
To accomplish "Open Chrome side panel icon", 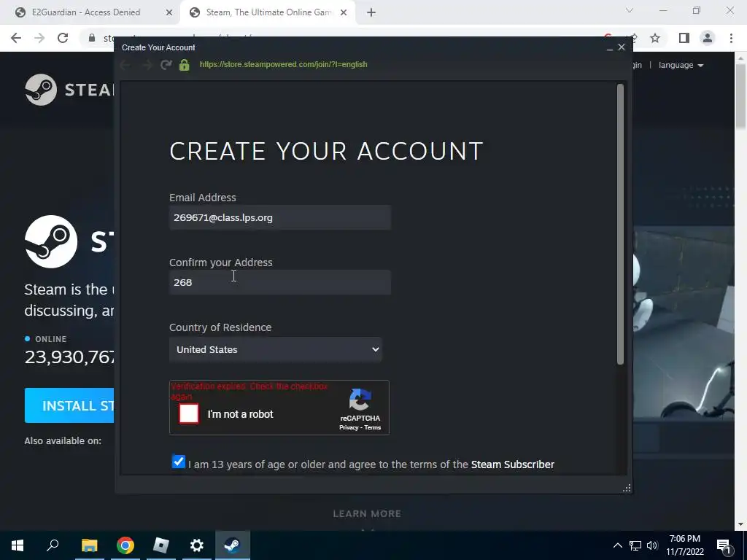I will click(x=684, y=38).
